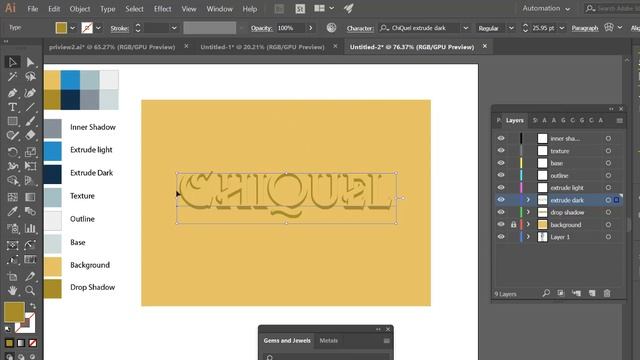Switch to priview2.ai document tab
640x360 pixels.
point(112,47)
